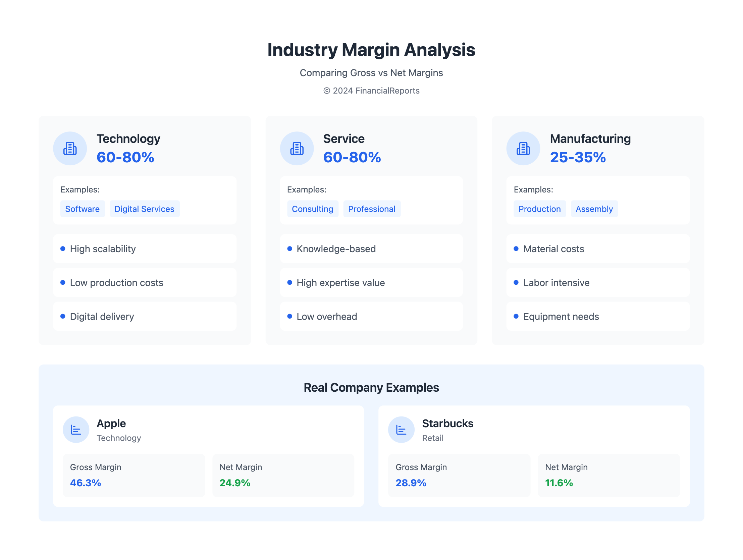Select the Software example tag
Image resolution: width=743 pixels, height=560 pixels.
pyautogui.click(x=82, y=209)
